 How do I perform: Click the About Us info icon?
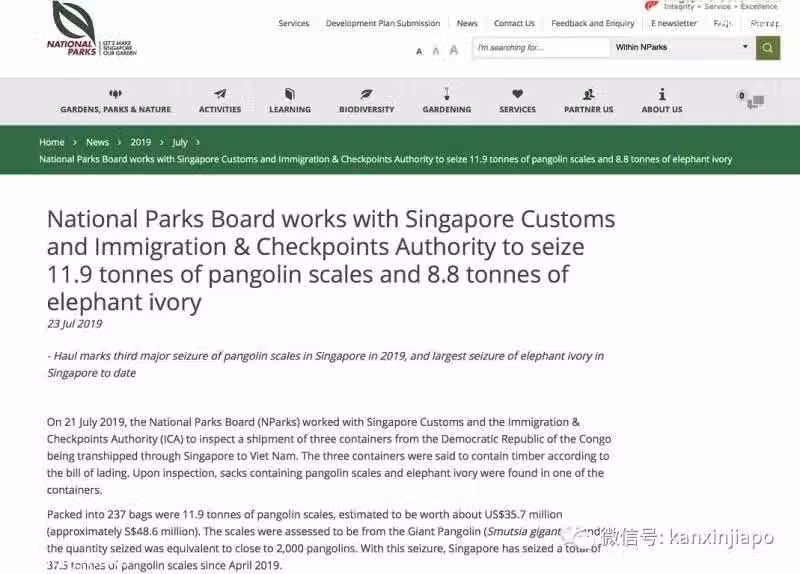662,94
